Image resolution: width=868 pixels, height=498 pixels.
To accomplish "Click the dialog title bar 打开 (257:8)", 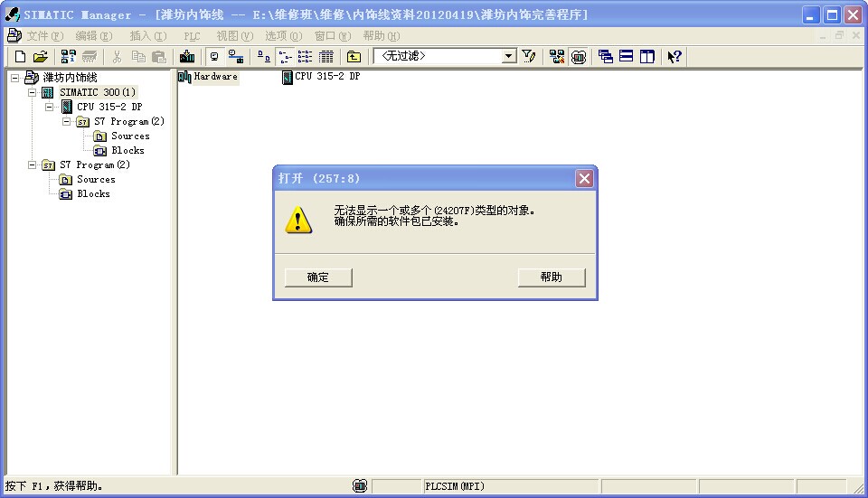I will click(319, 178).
